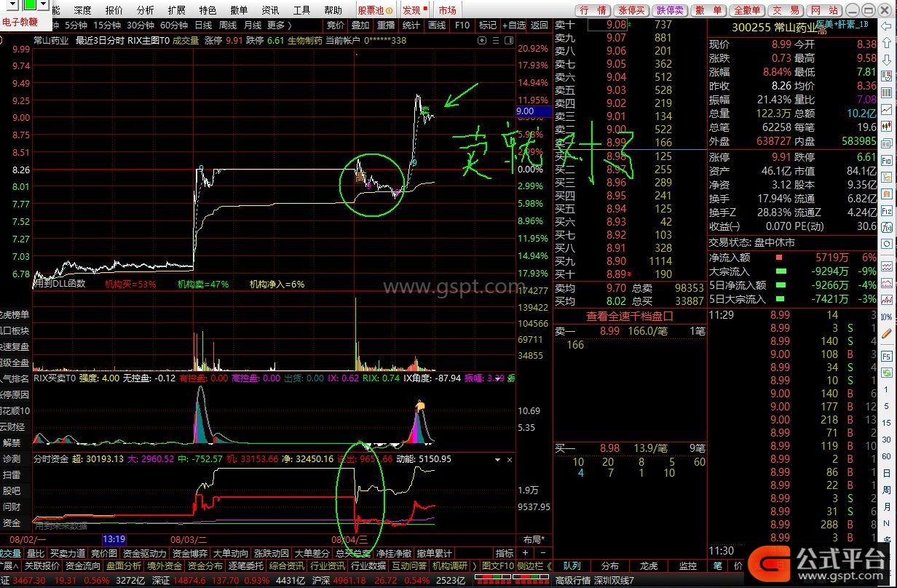
Task: Toggle 画线 drawing mode
Action: tap(437, 25)
